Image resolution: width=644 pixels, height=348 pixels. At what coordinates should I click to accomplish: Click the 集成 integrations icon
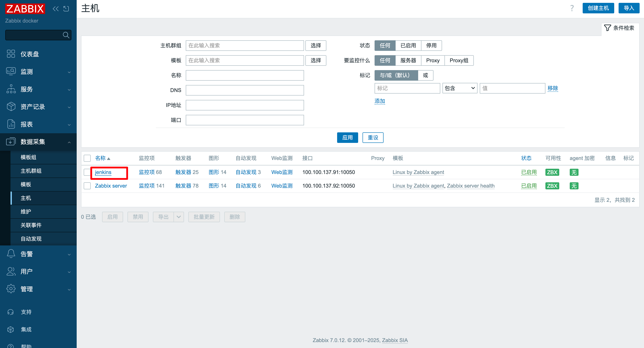(11, 330)
